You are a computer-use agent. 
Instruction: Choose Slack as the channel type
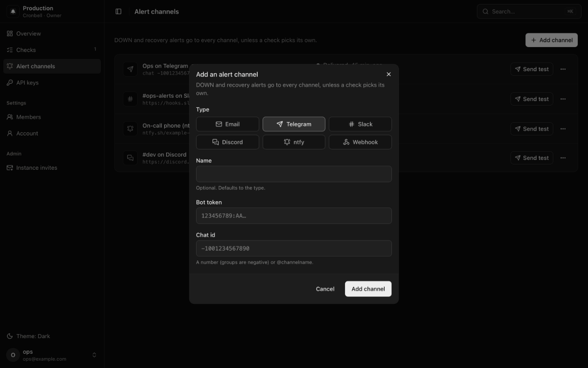click(x=360, y=124)
